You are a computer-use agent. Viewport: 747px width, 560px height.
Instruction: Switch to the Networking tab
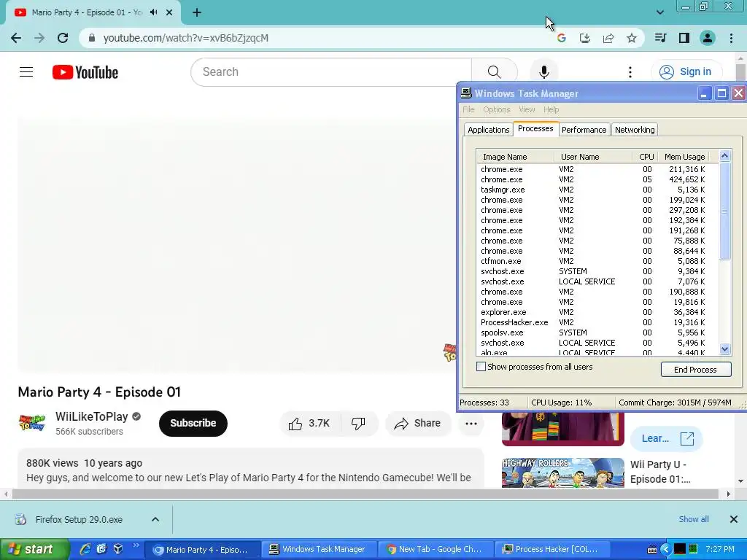pos(635,130)
